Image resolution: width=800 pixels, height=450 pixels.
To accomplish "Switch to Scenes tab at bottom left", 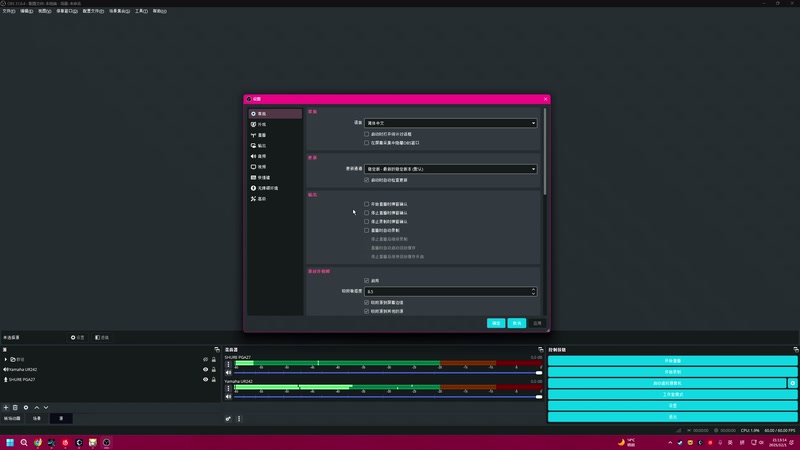I will pyautogui.click(x=37, y=418).
